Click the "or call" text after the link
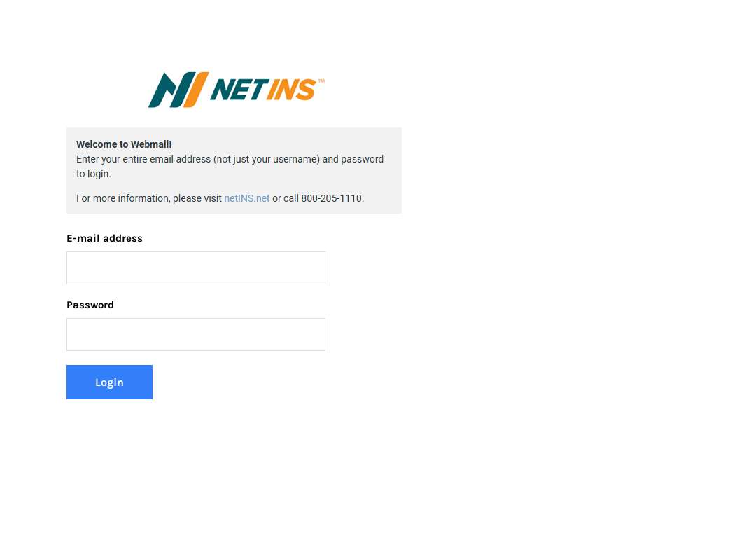The image size is (756, 538). [x=286, y=198]
